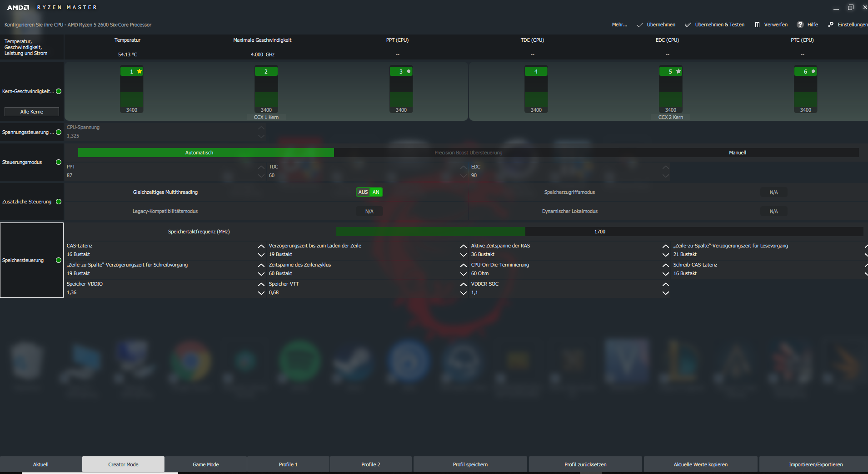868x474 pixels.
Task: Click CPU-Spannung value 1,325
Action: pos(73,136)
